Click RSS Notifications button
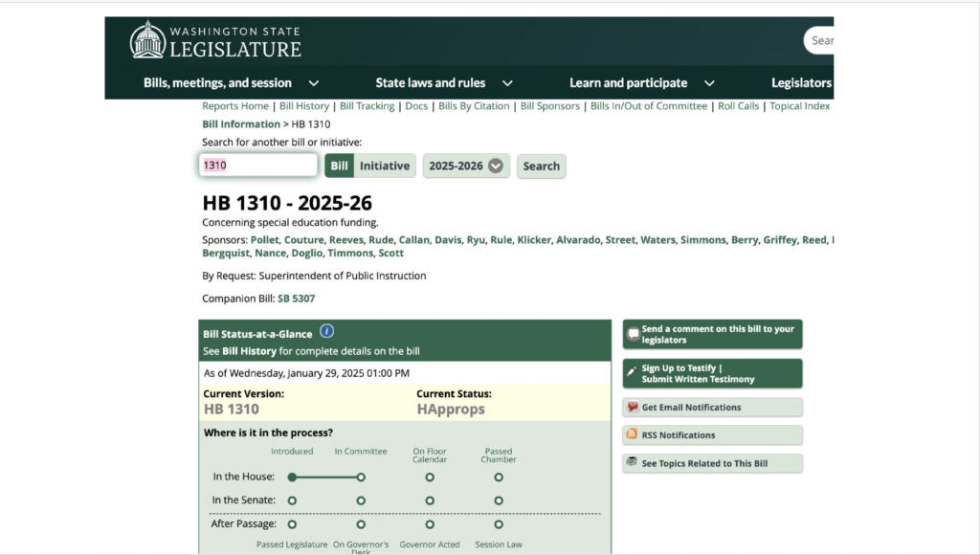This screenshot has width=980, height=555. [x=712, y=435]
